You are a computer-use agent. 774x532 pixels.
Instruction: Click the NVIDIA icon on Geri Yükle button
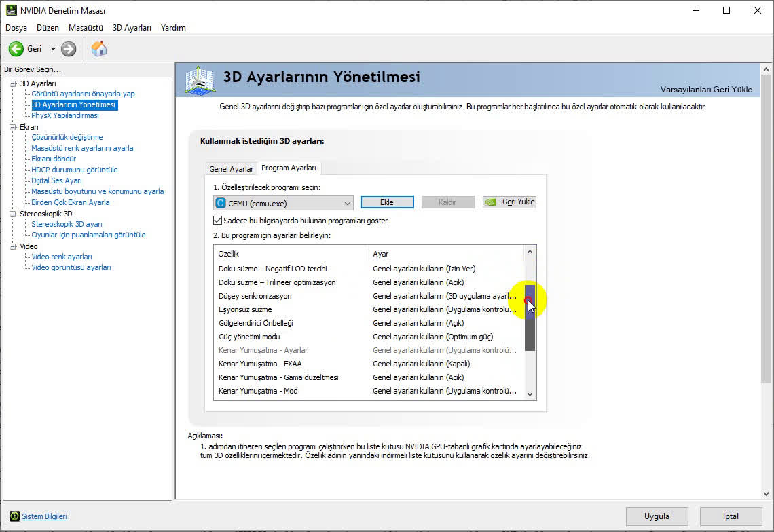point(492,202)
